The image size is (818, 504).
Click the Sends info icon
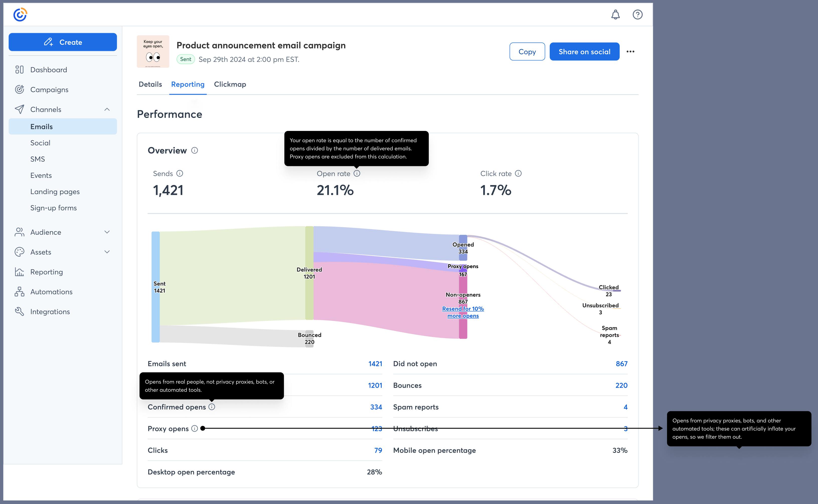click(180, 173)
